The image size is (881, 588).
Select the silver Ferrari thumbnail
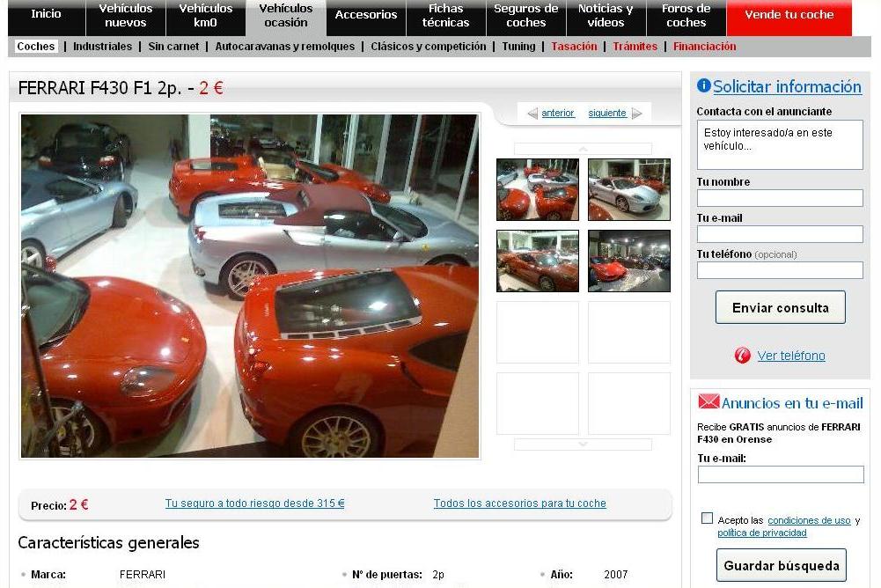click(x=628, y=189)
